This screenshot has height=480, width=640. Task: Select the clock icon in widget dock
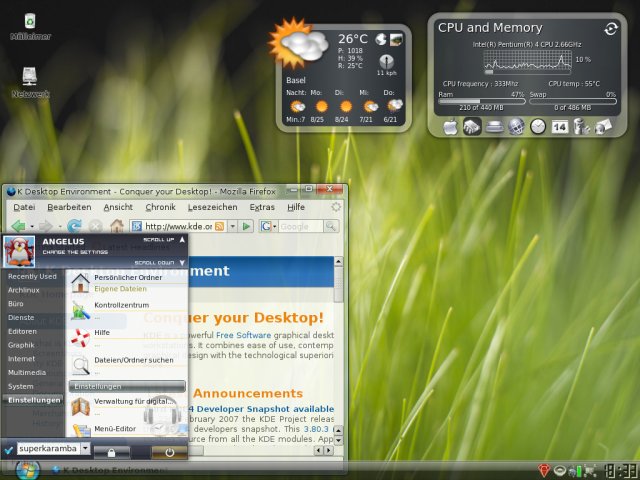[x=538, y=127]
